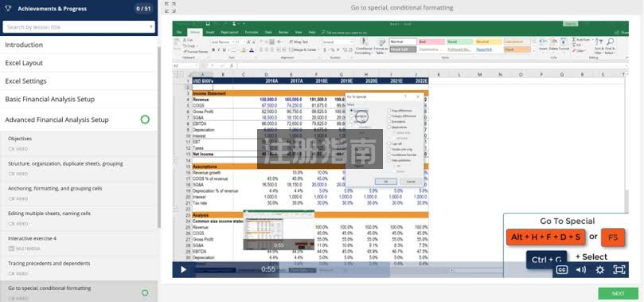Expand the Introduction section
This screenshot has width=644, height=302.
pyautogui.click(x=79, y=45)
